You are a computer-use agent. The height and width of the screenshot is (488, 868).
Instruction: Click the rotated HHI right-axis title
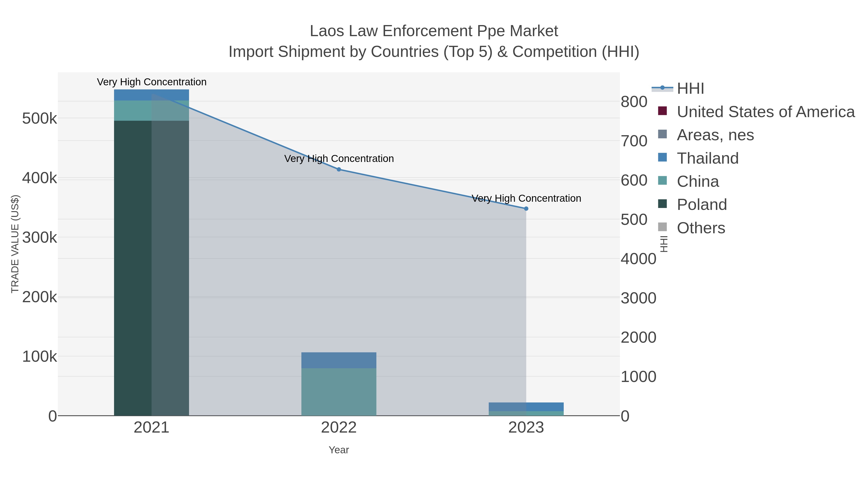[x=664, y=244]
